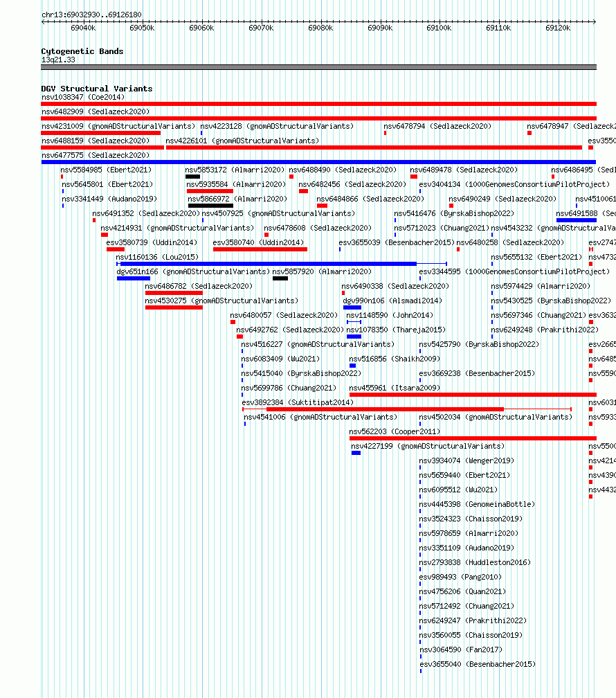Click nsv4507925 gnomAD variant label
616x698 pixels.
(279, 214)
